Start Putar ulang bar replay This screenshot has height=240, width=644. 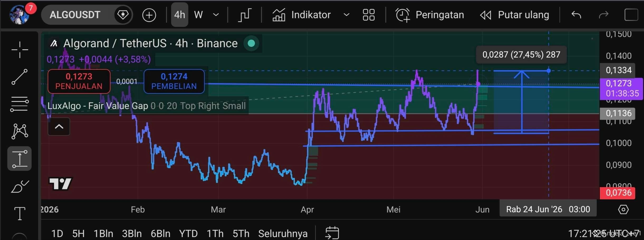[x=514, y=15]
